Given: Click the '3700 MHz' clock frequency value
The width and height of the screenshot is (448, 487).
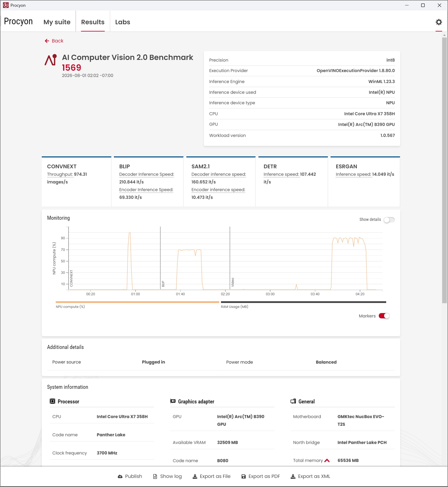Looking at the screenshot, I should (107, 453).
